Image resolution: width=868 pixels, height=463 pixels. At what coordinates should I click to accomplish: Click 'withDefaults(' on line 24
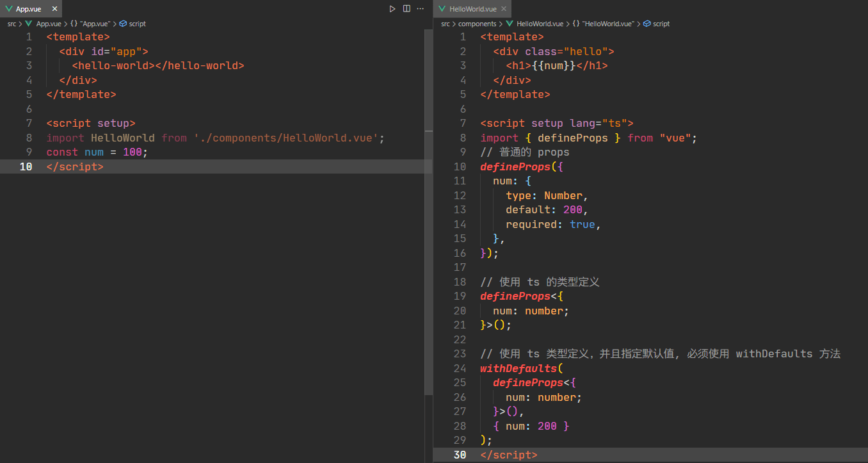point(522,368)
